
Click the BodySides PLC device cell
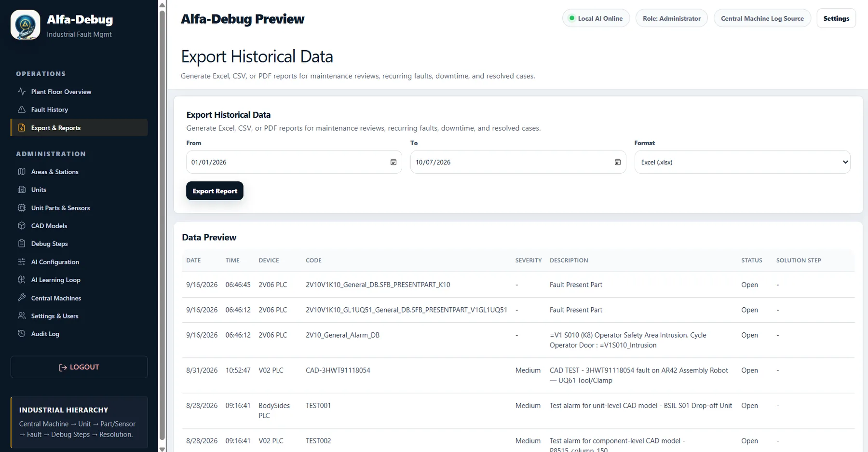[274, 411]
